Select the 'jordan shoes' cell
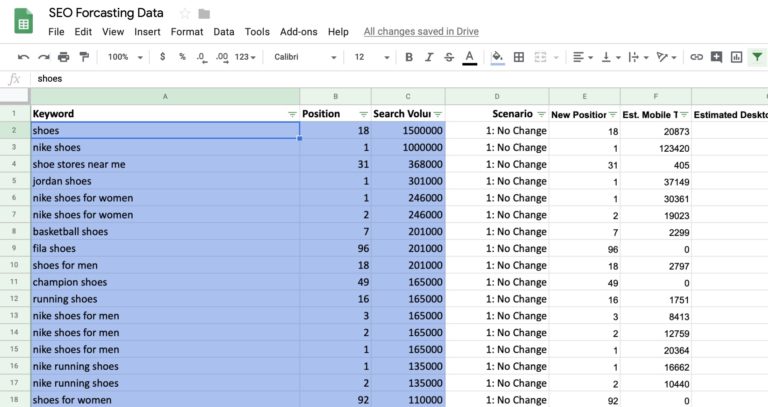Viewport: 768px width, 407px height. [165, 181]
